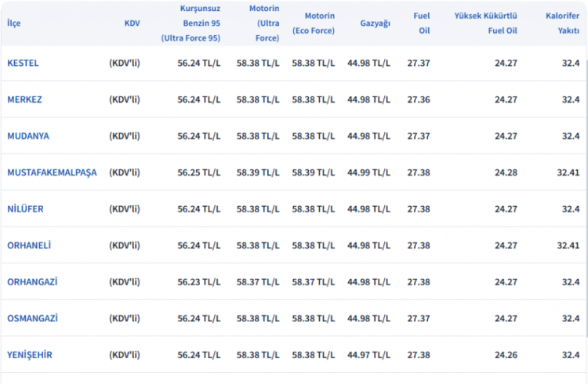The height and width of the screenshot is (384, 588).
Task: Click MERKEZ's 27.36 Fuel Oil value
Action: (418, 100)
